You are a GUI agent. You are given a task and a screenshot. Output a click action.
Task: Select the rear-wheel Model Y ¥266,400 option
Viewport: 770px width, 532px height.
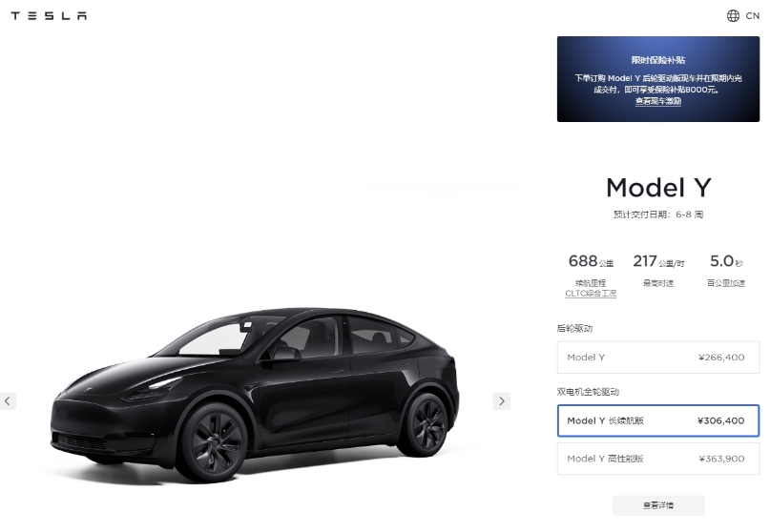point(658,358)
